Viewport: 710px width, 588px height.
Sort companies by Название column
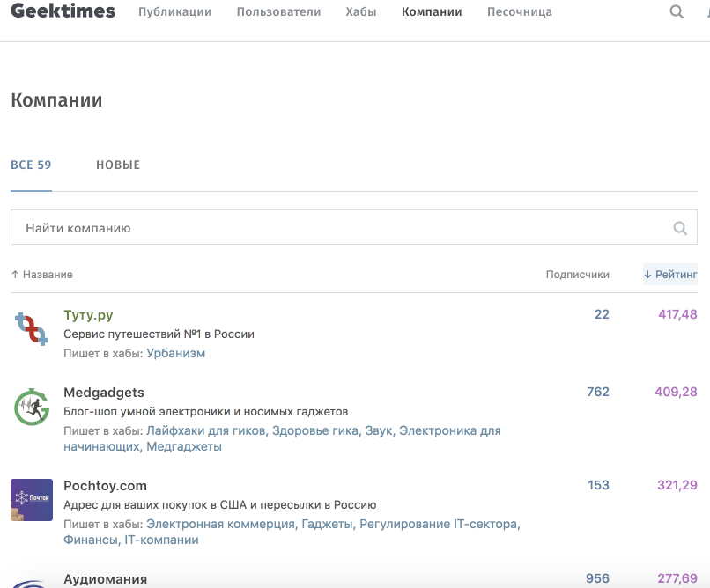42,275
